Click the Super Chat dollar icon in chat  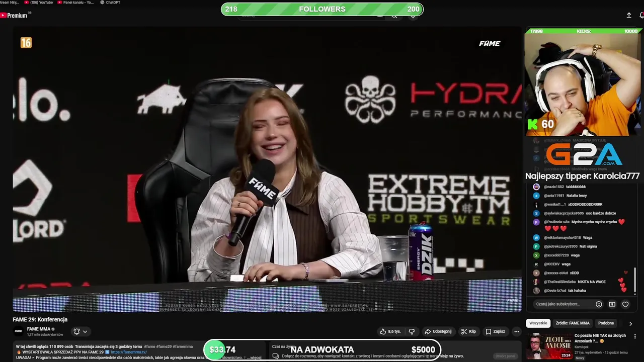(x=612, y=304)
